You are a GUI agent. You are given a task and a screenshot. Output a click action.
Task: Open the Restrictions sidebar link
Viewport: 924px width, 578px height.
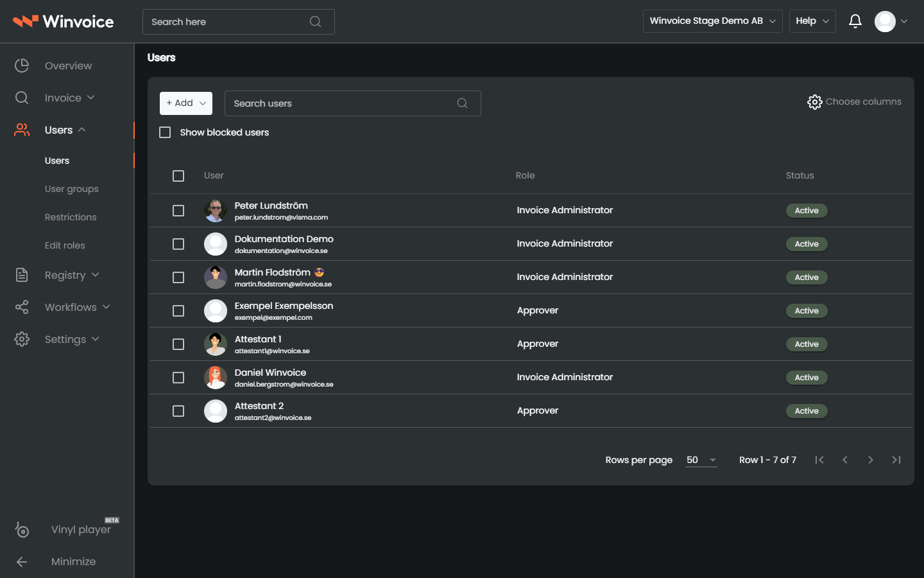pos(71,217)
